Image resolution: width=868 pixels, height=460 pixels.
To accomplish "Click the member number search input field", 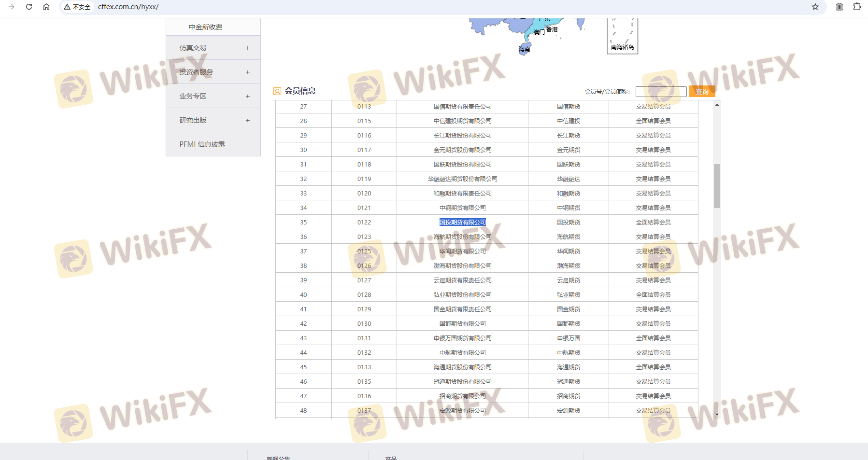I will coord(661,91).
